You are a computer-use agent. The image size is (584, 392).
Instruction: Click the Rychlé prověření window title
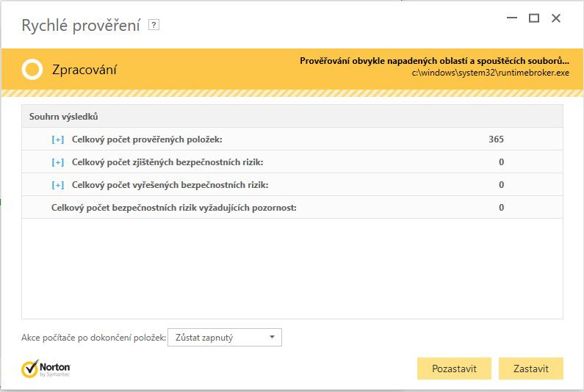(81, 25)
